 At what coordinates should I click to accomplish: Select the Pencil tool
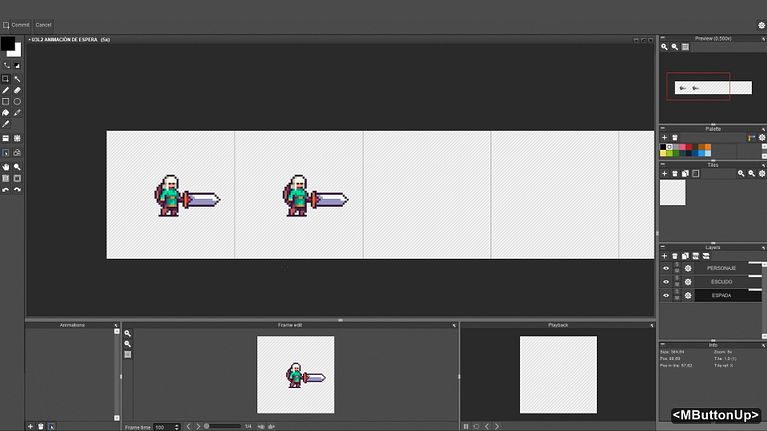[6, 90]
